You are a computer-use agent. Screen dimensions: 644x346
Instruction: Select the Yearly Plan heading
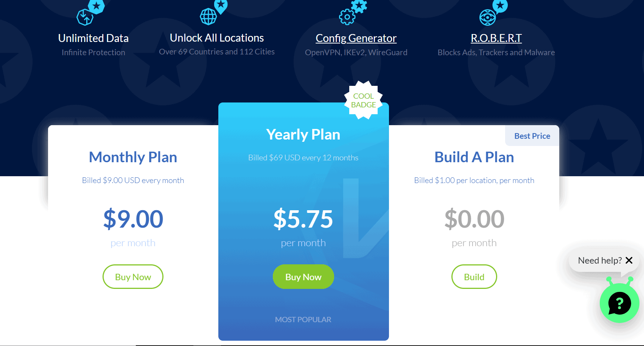pyautogui.click(x=303, y=135)
